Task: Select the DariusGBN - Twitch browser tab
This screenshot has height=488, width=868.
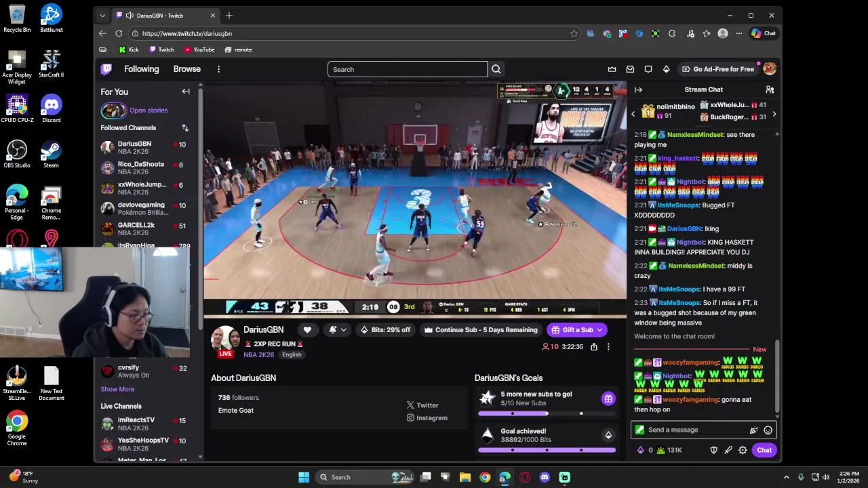Action: [166, 15]
